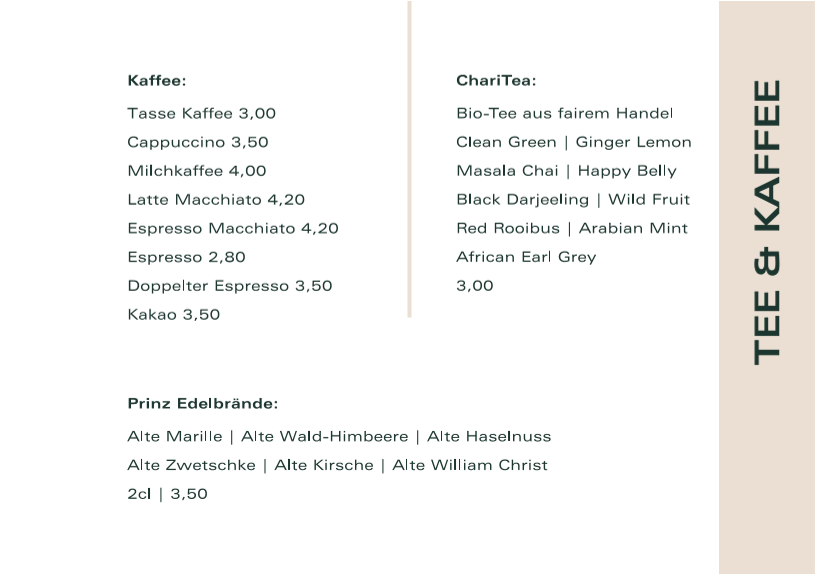Select the Espresso Macchiato 4,20 line
Image resolution: width=816 pixels, height=574 pixels.
(233, 228)
